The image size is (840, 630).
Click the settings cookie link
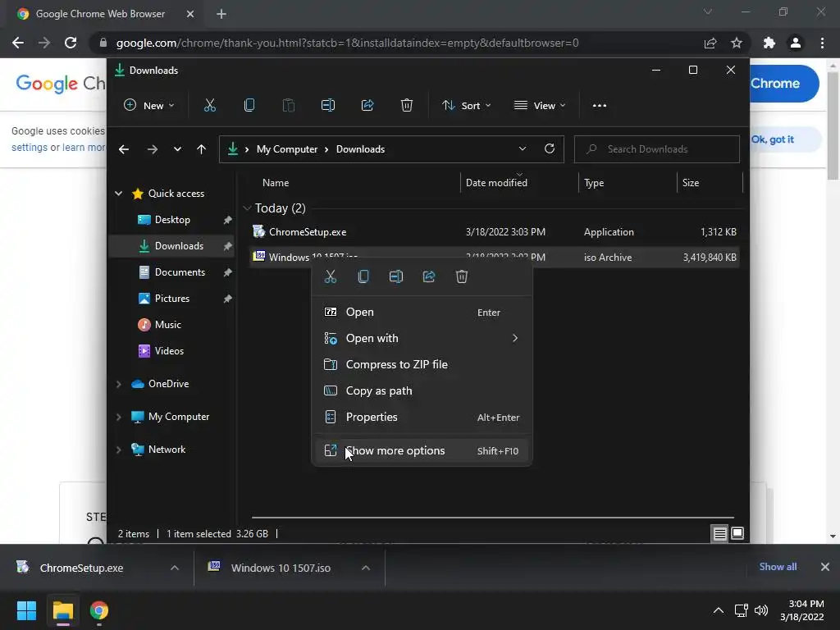point(30,148)
